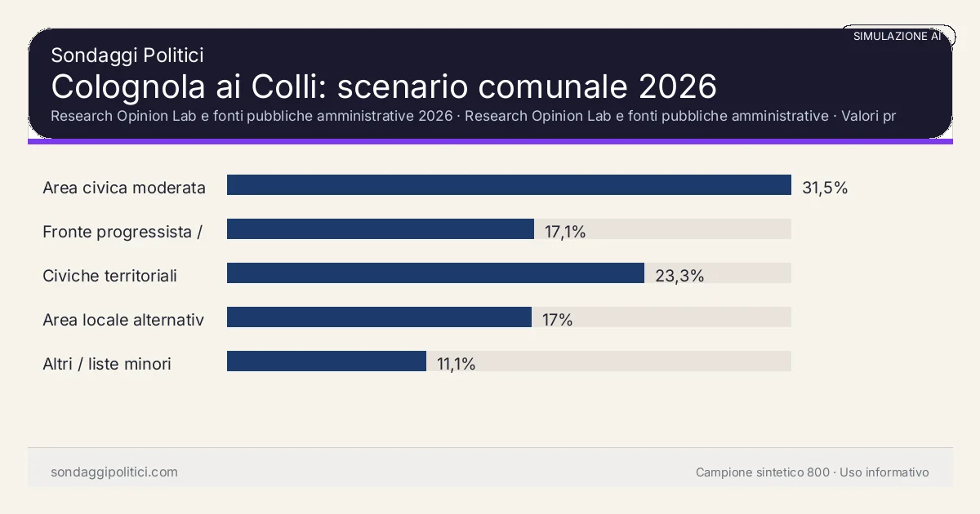The width and height of the screenshot is (980, 514).
Task: Click the Altri / liste minori label
Action: (107, 364)
